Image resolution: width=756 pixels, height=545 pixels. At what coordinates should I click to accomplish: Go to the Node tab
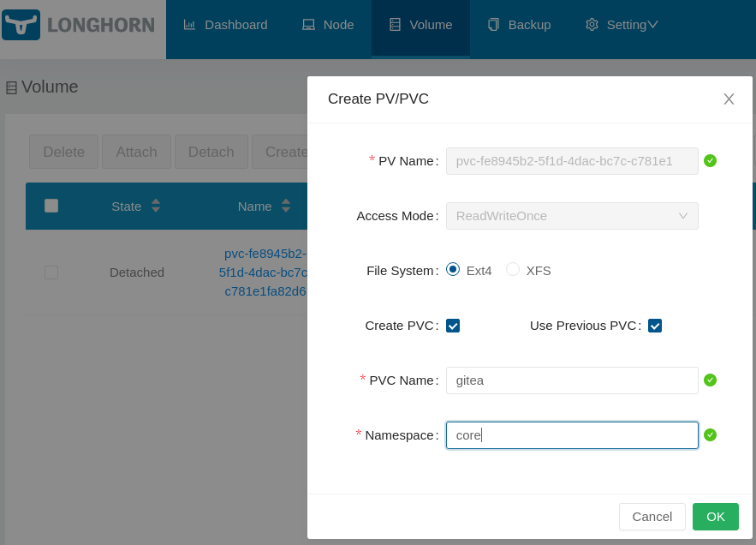[x=328, y=25]
